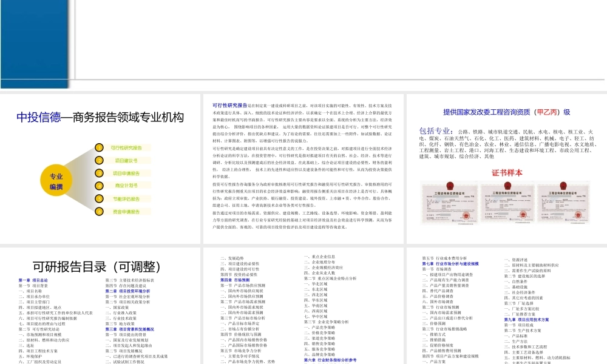Click the red 甲乙丙 text
This screenshot has width=607, height=364.
547,112
